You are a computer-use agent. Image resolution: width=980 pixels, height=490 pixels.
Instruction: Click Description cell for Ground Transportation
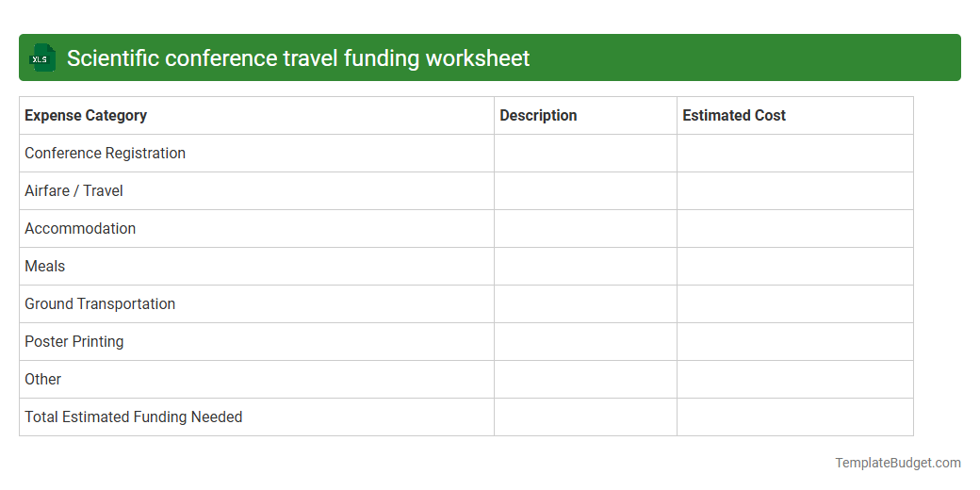click(585, 303)
